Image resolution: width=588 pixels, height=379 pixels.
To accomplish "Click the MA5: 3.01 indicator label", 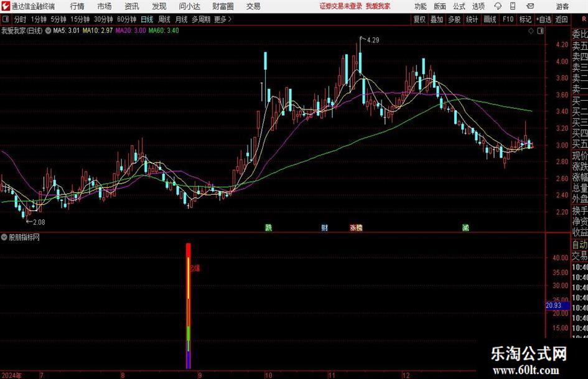I will pos(67,30).
